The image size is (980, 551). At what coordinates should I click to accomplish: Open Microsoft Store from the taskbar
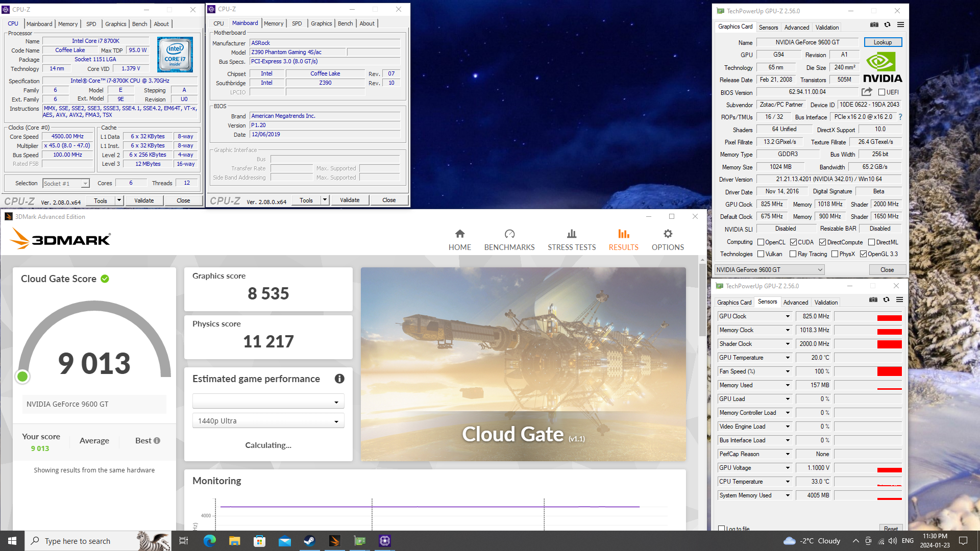pos(259,541)
